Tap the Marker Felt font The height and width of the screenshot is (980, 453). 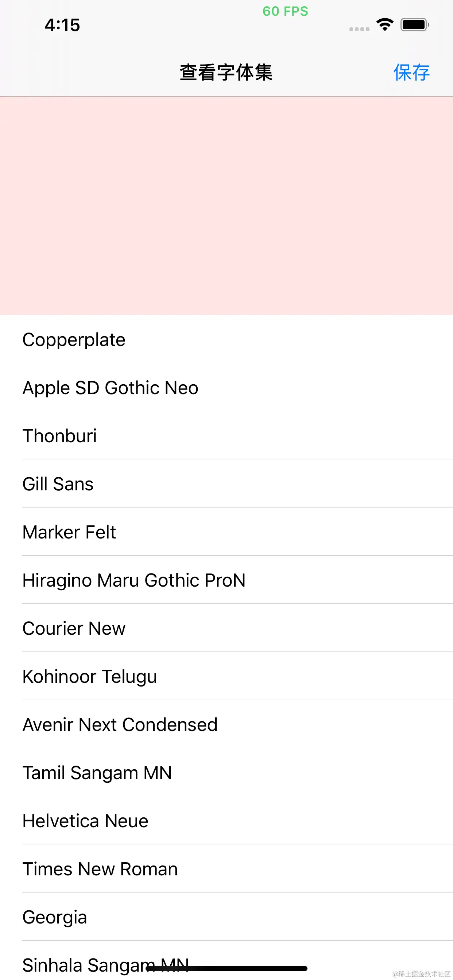tap(69, 532)
